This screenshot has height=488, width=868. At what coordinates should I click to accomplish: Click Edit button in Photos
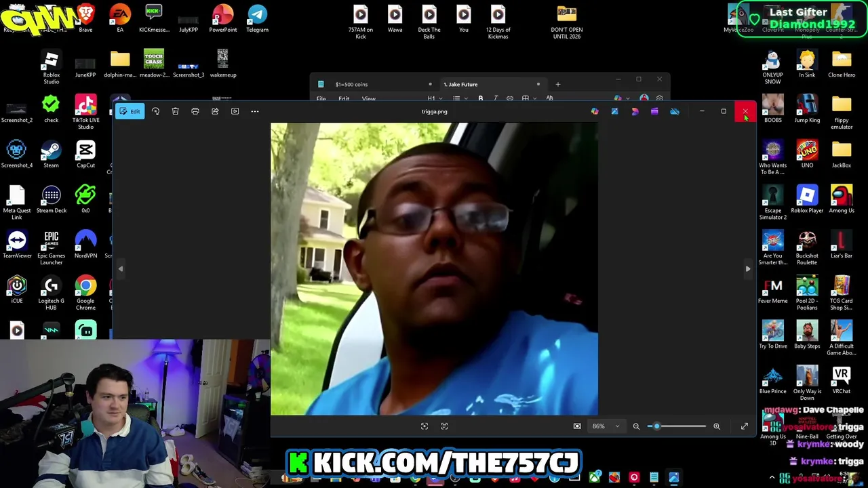[x=130, y=111]
